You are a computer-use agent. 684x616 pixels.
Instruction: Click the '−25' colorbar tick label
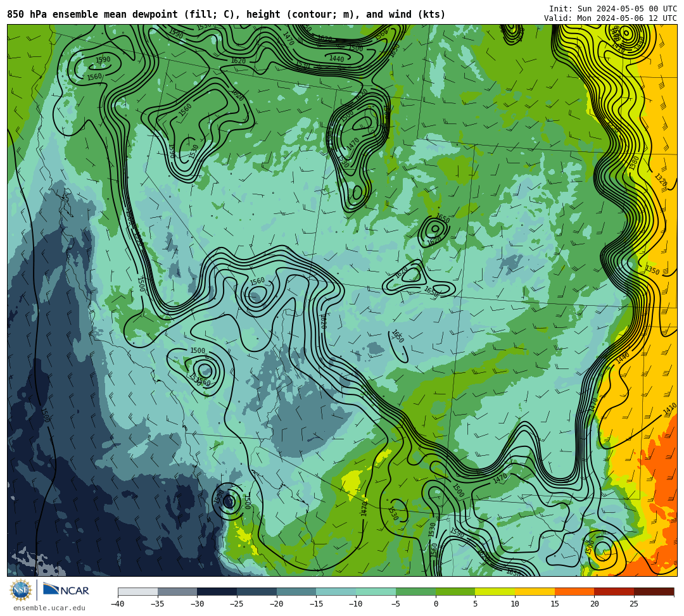[236, 604]
